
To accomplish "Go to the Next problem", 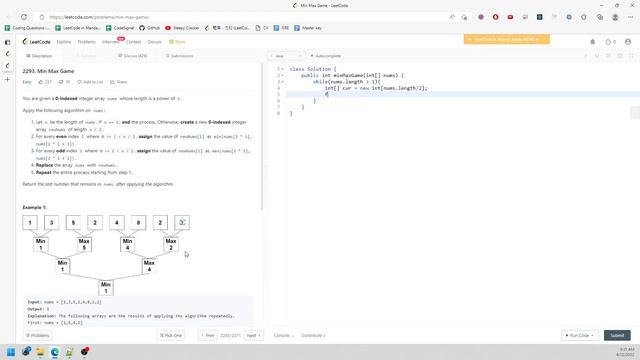I will (x=253, y=336).
